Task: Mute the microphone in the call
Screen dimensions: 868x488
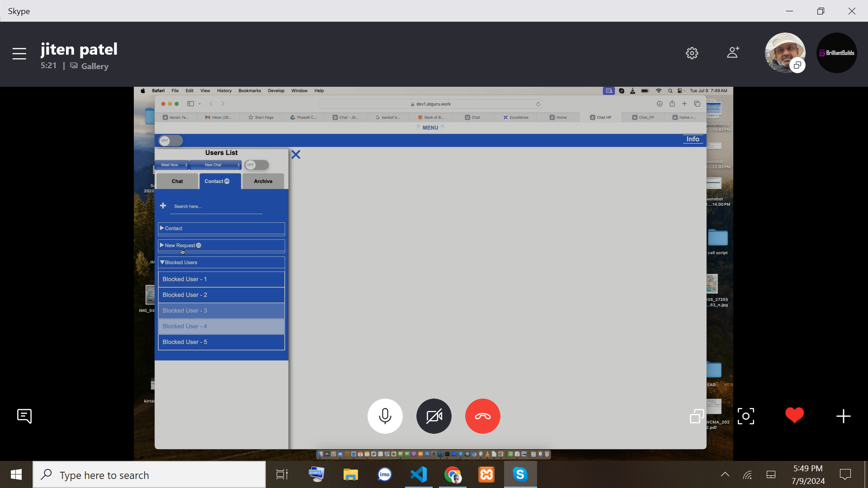Action: 385,416
